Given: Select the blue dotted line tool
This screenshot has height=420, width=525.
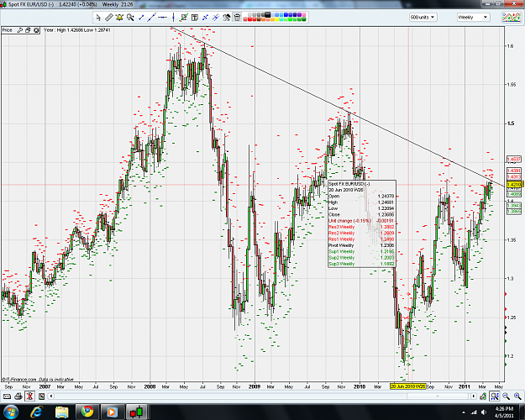Looking at the screenshot, I should [x=205, y=18].
